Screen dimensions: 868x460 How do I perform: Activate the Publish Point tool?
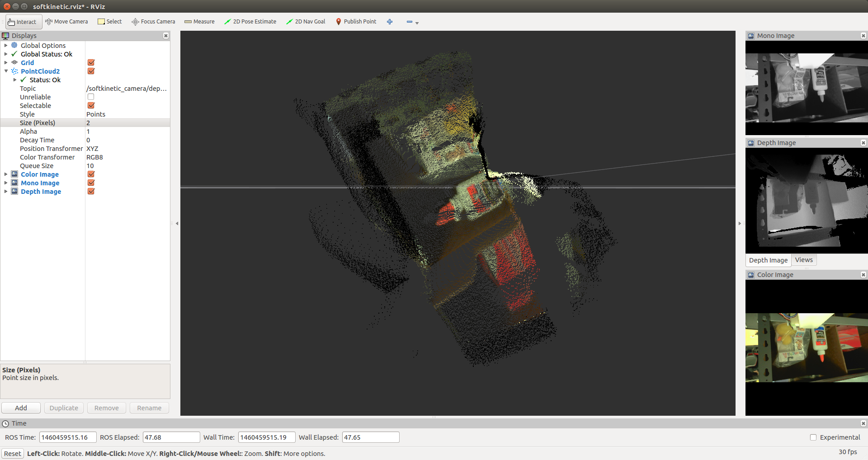[356, 22]
